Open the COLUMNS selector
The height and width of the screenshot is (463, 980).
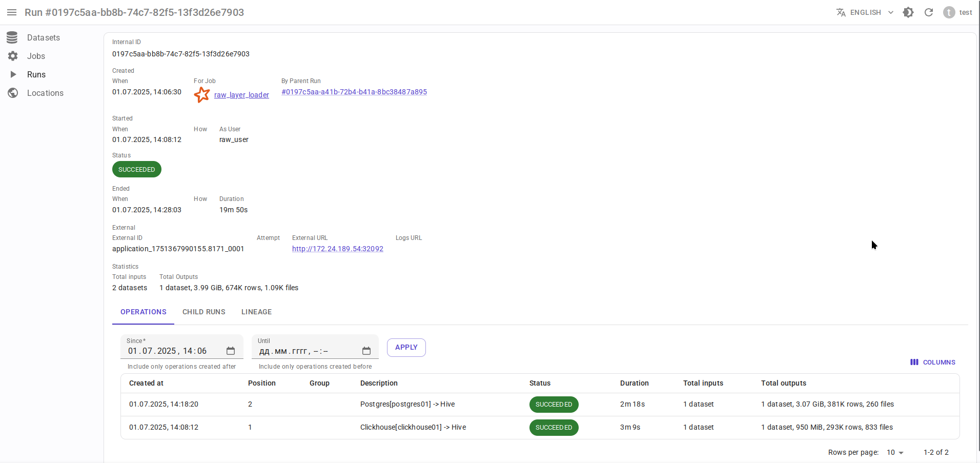tap(933, 362)
